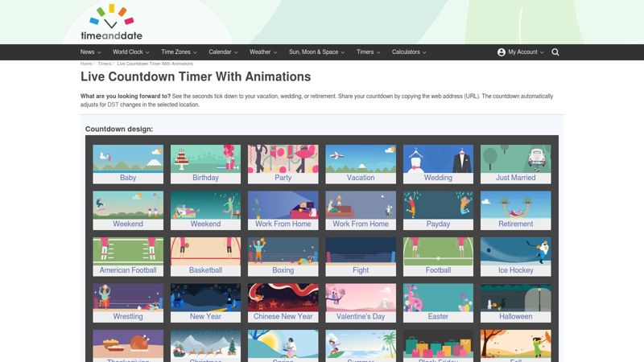Open the World Clock dropdown
644x362 pixels.
coord(130,52)
